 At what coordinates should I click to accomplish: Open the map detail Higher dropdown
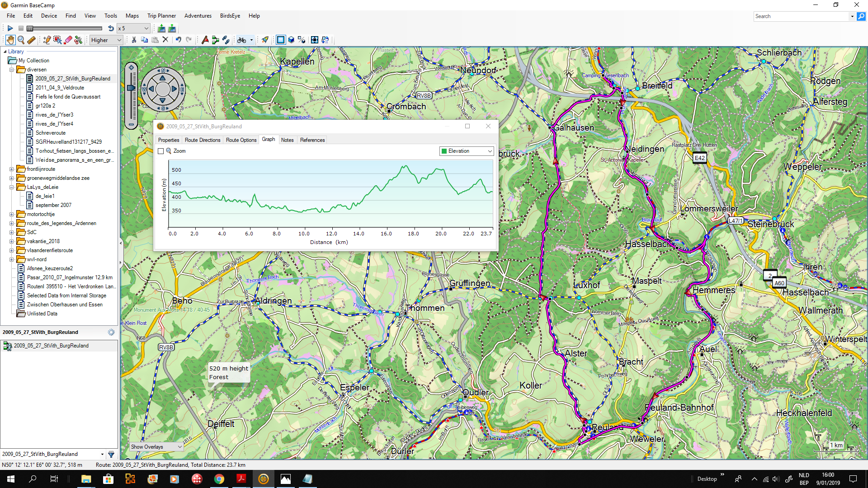pyautogui.click(x=106, y=40)
